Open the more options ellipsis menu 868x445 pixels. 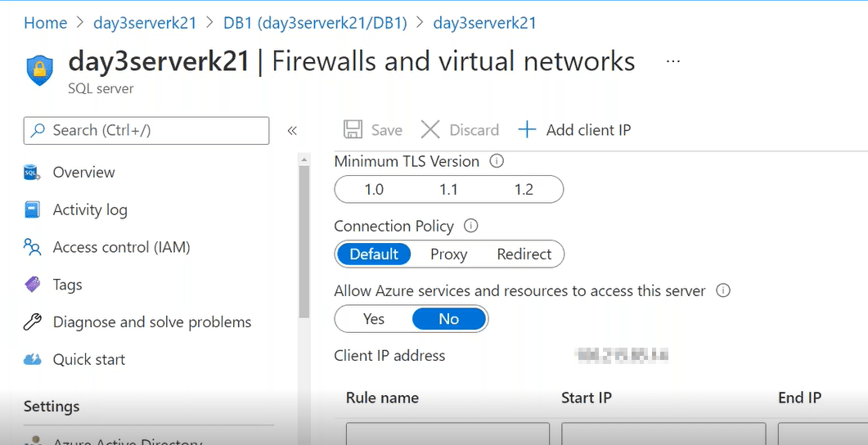[673, 62]
